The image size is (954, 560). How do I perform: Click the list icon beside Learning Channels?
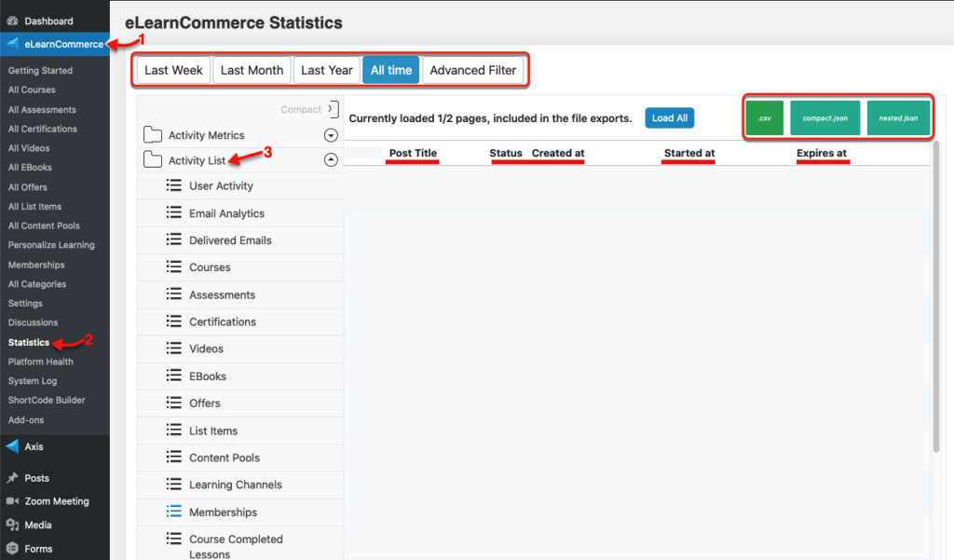(x=174, y=484)
